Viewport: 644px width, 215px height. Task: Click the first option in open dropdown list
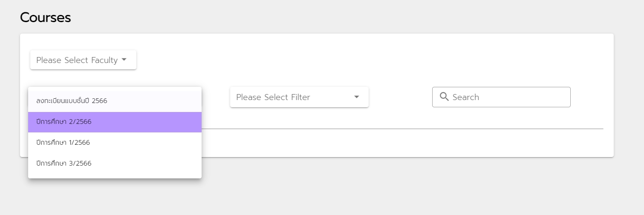(115, 101)
